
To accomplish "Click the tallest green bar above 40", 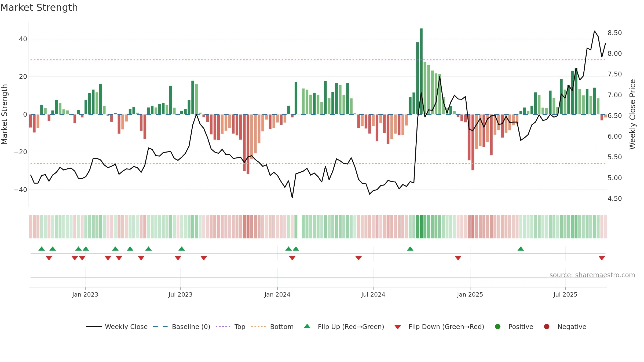I will 421,71.
